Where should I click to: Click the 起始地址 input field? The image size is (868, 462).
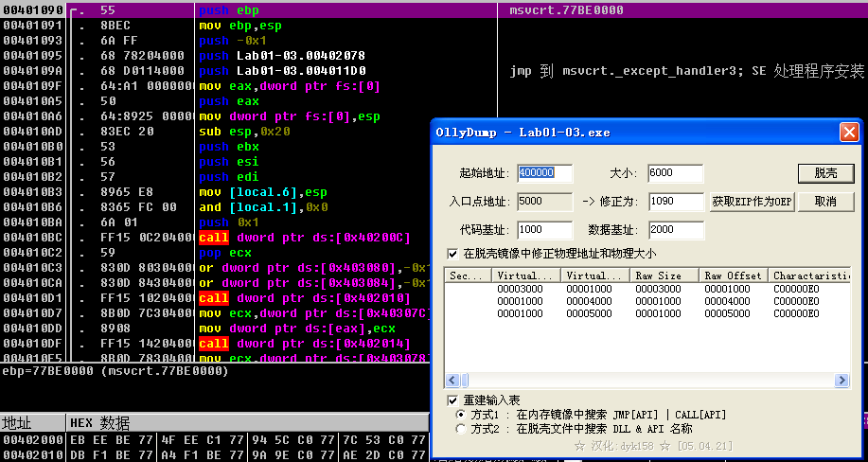coord(544,173)
